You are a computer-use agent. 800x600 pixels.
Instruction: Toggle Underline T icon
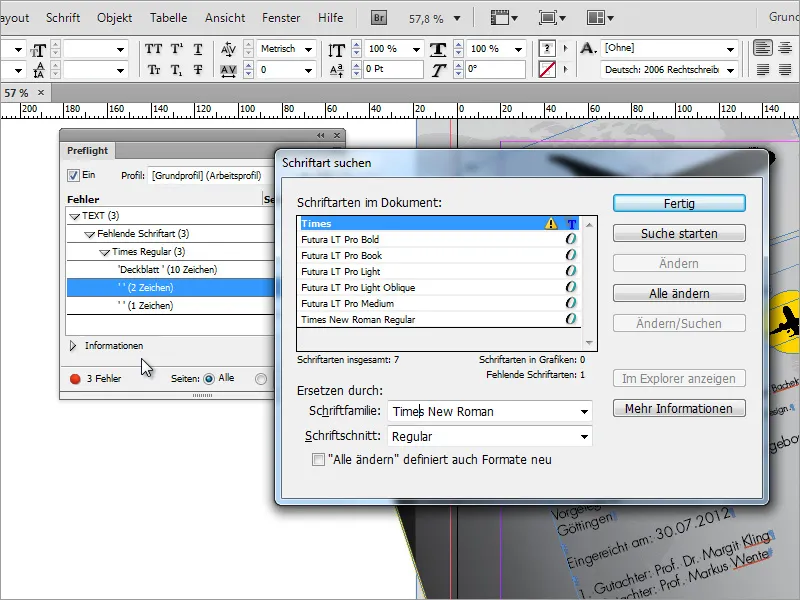(198, 49)
